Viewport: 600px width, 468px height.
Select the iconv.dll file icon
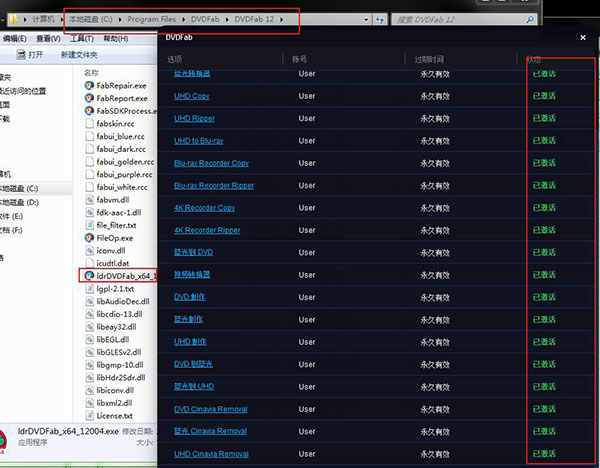[x=90, y=250]
